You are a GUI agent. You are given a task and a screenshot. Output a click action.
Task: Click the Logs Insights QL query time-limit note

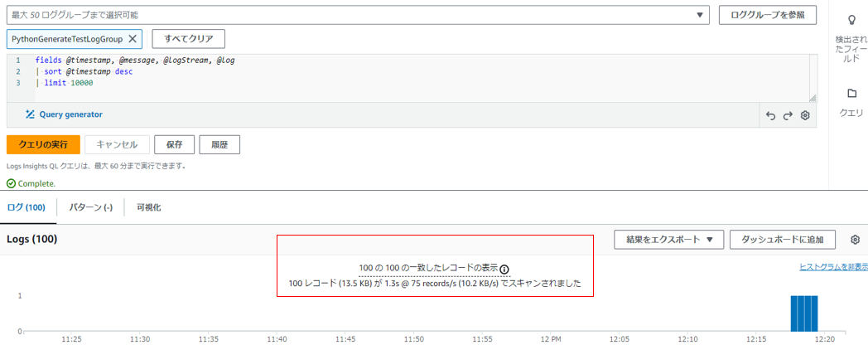tap(95, 165)
